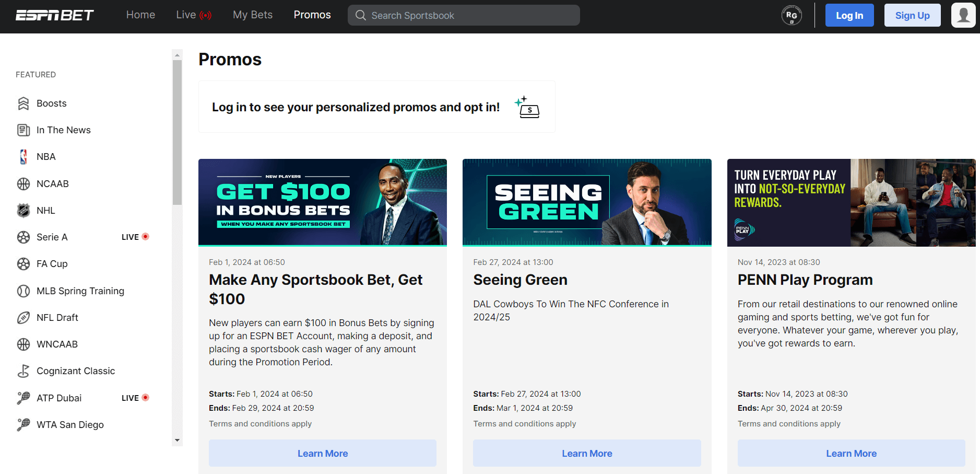Click the Make Any Sportsbook Bet, Get $100 title
This screenshot has width=980, height=474.
click(316, 289)
